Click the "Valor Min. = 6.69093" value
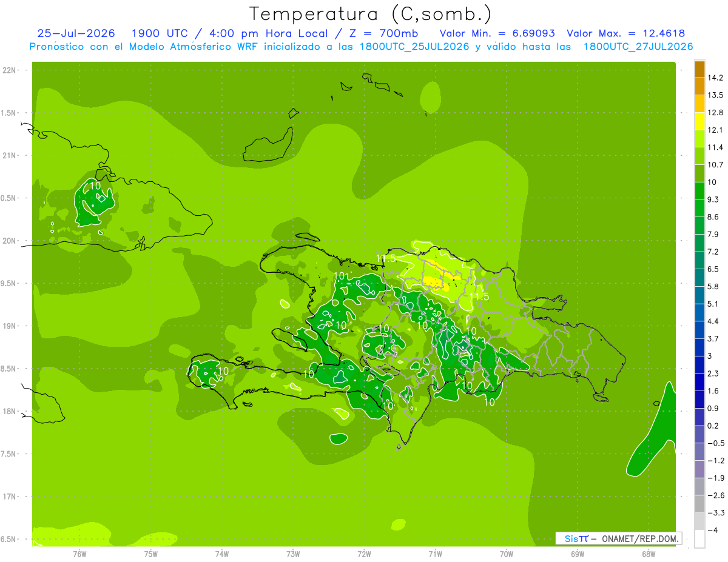 497,33
